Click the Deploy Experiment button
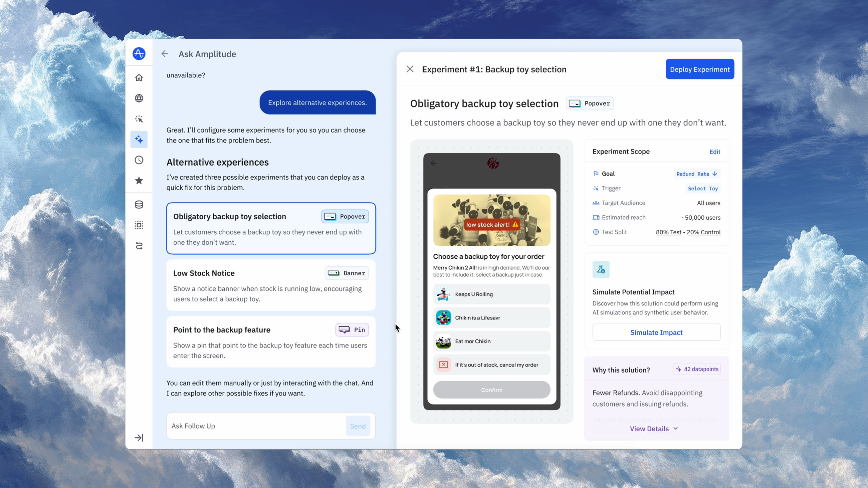The image size is (868, 488). (x=700, y=69)
